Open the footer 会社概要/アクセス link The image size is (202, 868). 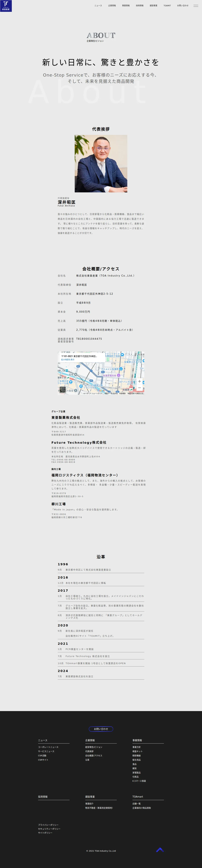pyautogui.click(x=94, y=756)
